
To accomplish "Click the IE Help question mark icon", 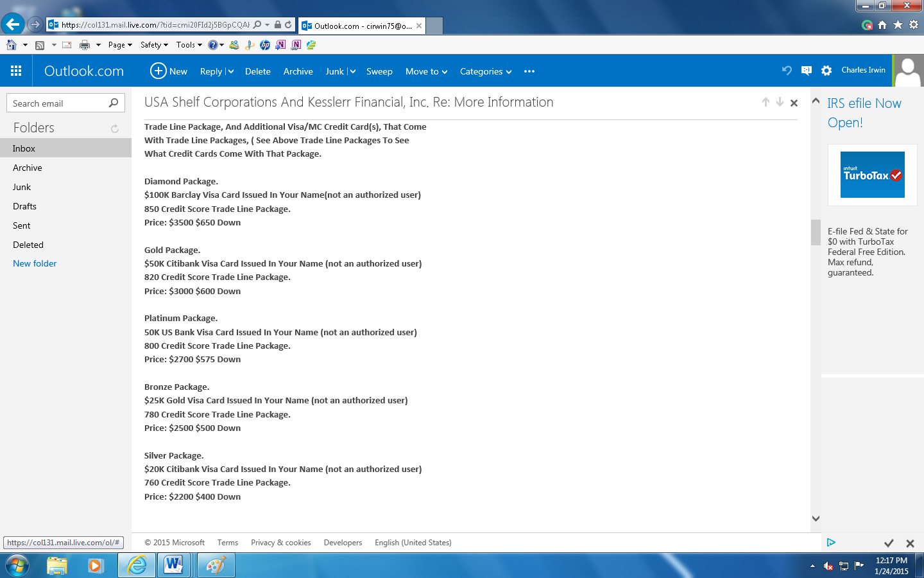I will click(x=213, y=45).
